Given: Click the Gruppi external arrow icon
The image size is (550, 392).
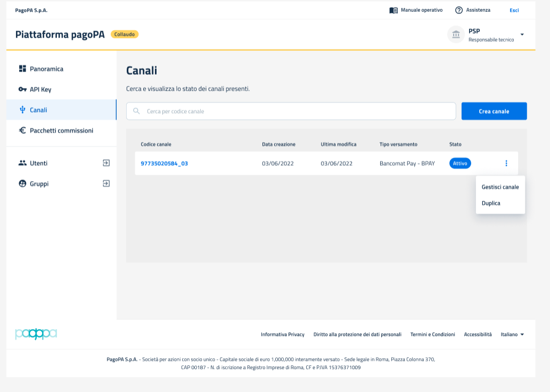Looking at the screenshot, I should pyautogui.click(x=106, y=184).
